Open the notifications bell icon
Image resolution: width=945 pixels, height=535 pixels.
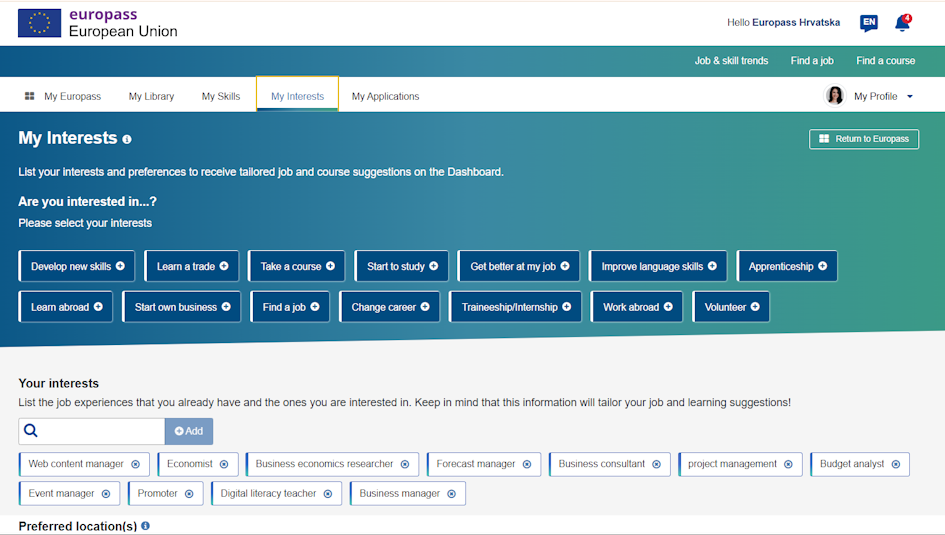902,23
